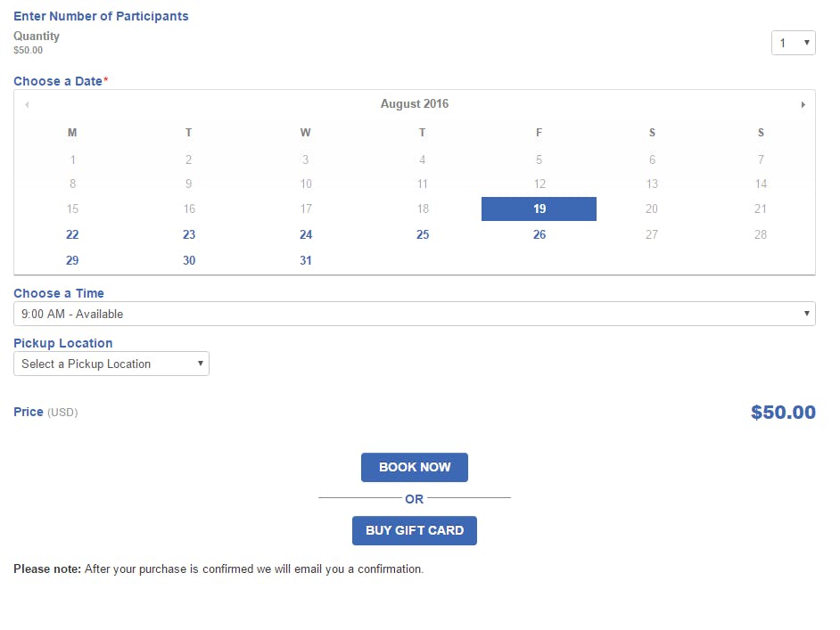
Task: Pick Thursday August 25
Action: [423, 235]
